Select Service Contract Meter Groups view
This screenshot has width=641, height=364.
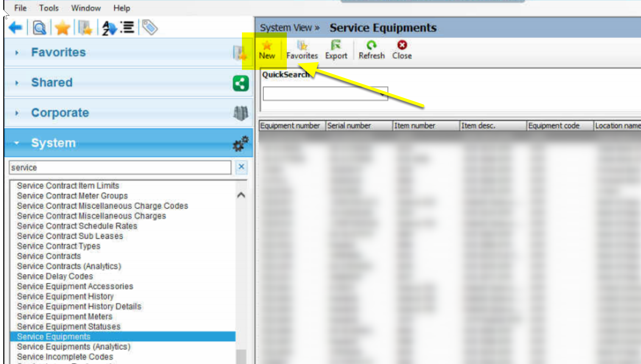coord(72,196)
